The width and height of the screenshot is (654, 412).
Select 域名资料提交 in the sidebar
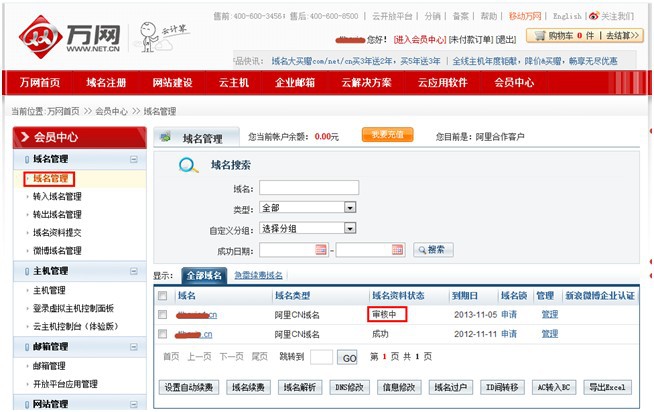pyautogui.click(x=57, y=233)
